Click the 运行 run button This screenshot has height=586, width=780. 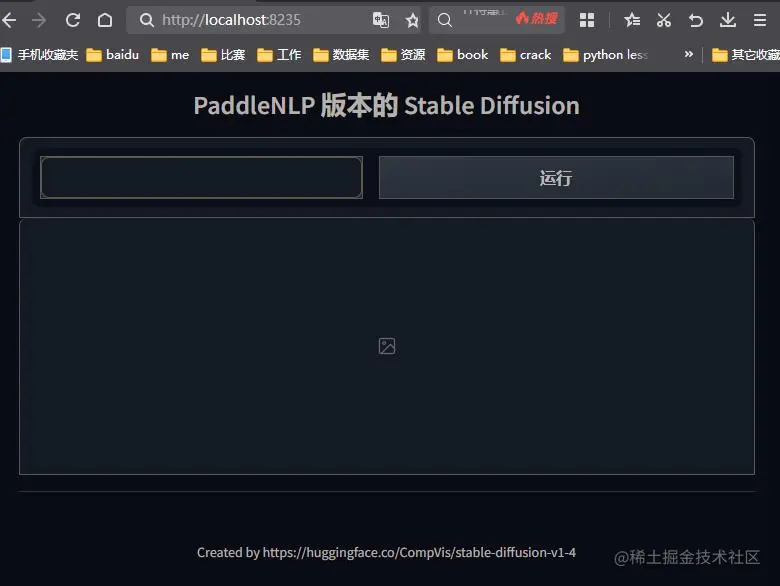[556, 178]
